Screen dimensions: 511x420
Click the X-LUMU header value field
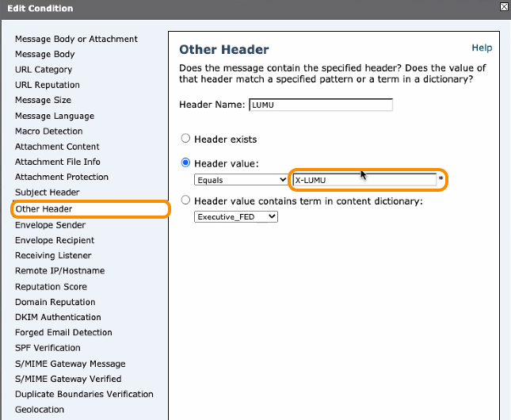(x=364, y=180)
